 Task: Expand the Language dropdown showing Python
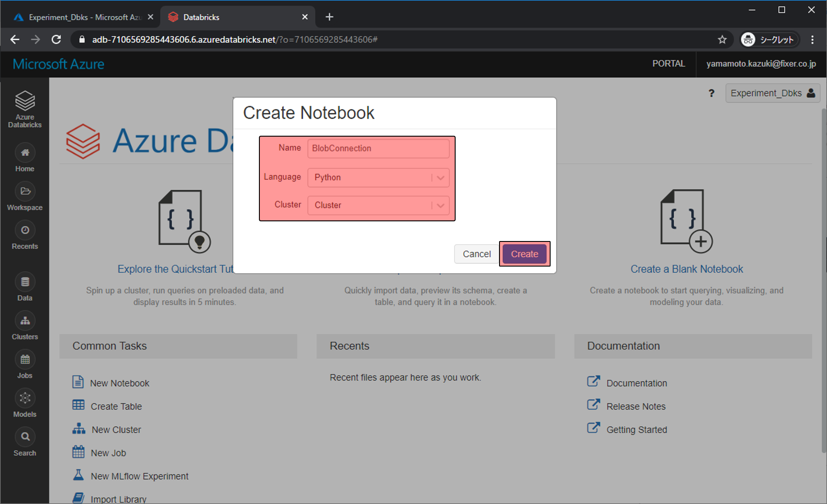(x=378, y=178)
